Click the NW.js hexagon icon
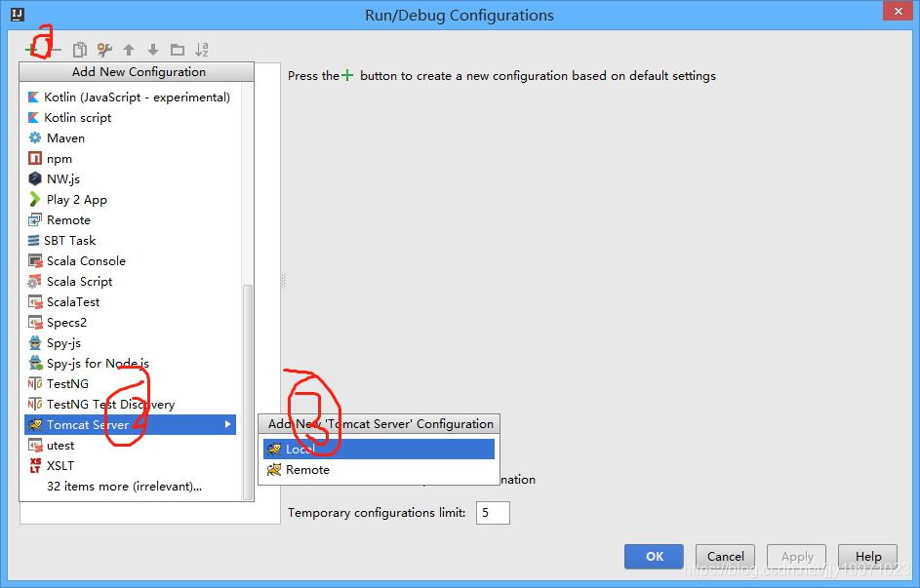The height and width of the screenshot is (588, 920). pos(35,178)
